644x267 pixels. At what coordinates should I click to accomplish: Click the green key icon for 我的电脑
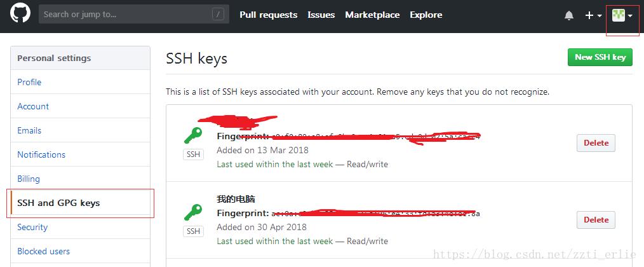[193, 211]
